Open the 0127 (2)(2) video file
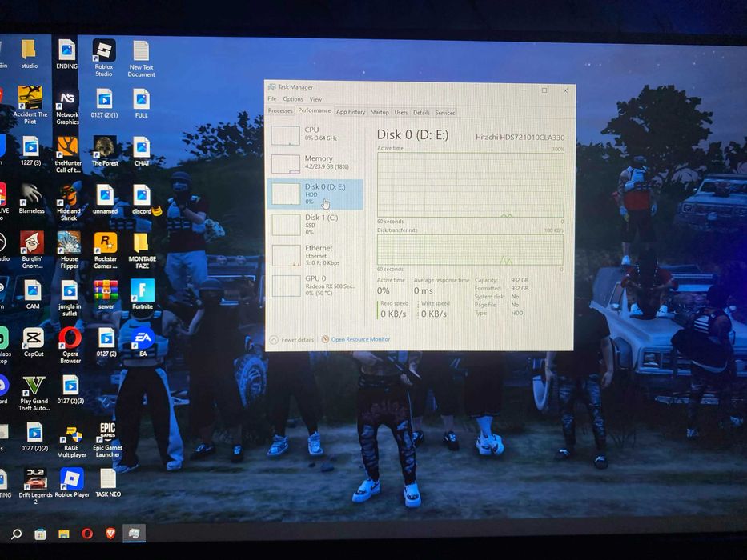 pyautogui.click(x=34, y=437)
